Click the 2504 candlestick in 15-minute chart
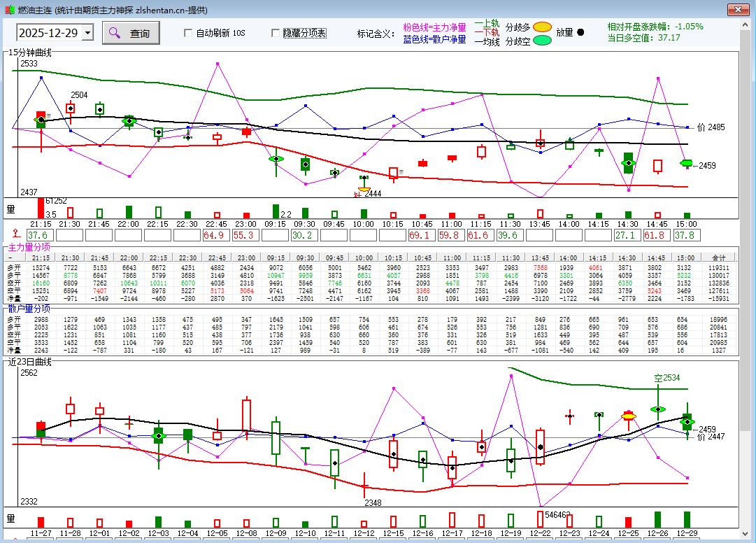The width and height of the screenshot is (756, 543). (x=71, y=108)
